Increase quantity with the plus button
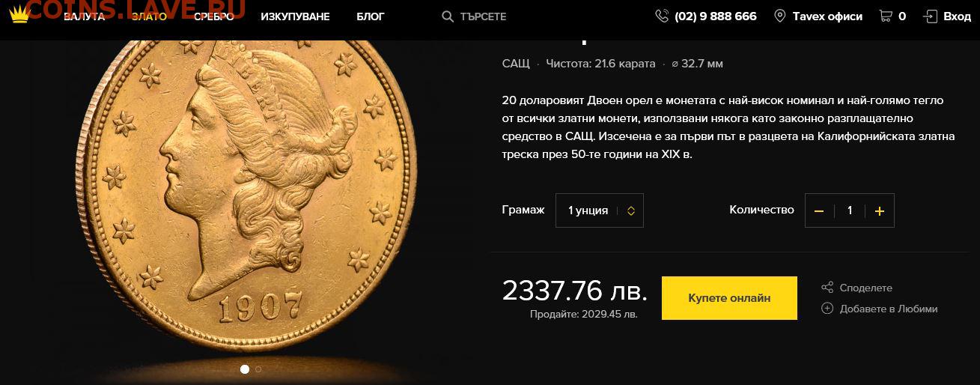Image resolution: width=980 pixels, height=385 pixels. [880, 211]
